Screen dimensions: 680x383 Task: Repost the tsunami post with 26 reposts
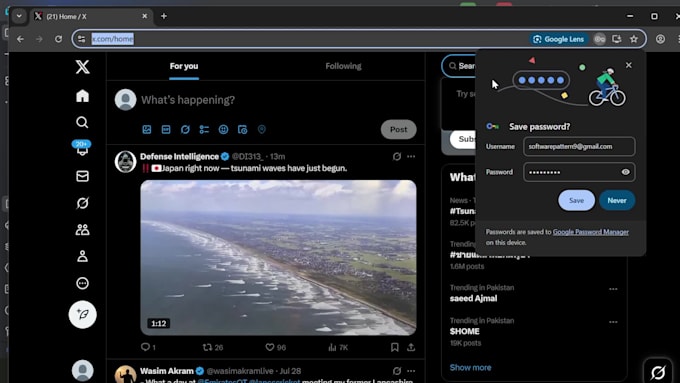(x=213, y=347)
